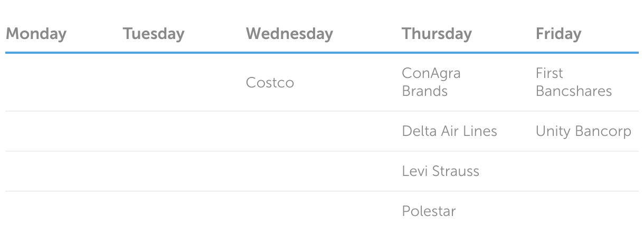Image resolution: width=644 pixels, height=236 pixels.
Task: Click empty Monday cell in Costco row
Action: (x=58, y=83)
